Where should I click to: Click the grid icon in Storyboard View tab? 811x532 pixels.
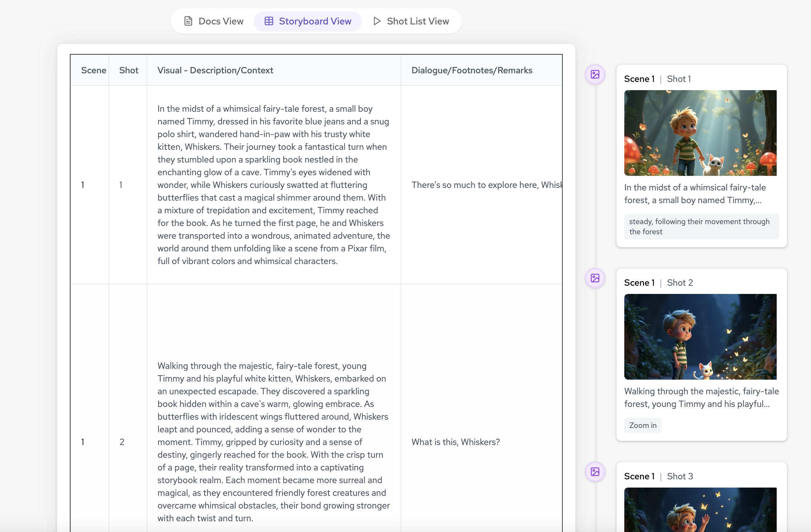tap(269, 21)
